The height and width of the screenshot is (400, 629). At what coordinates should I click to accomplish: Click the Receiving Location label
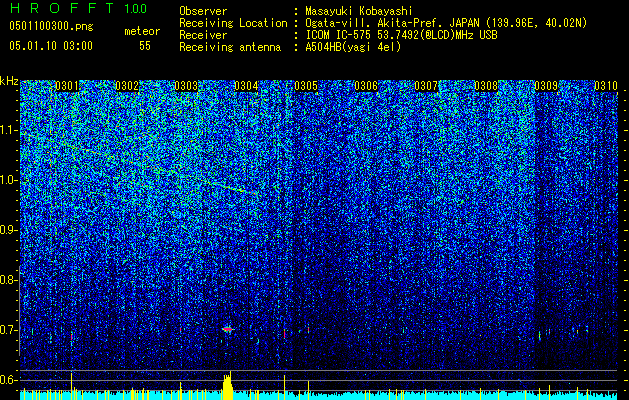click(233, 23)
